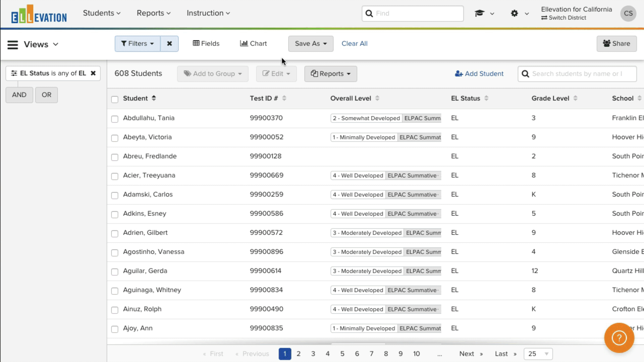Viewport: 644px width, 362px height.
Task: Check the box for Abdullahu, Tania
Action: 115,119
